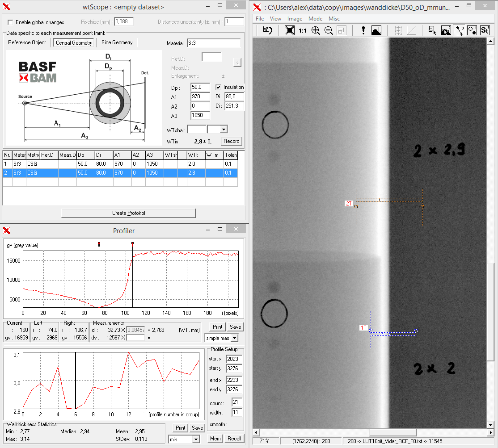Switch to the Side Geometry tab
This screenshot has height=448, width=498.
[117, 42]
